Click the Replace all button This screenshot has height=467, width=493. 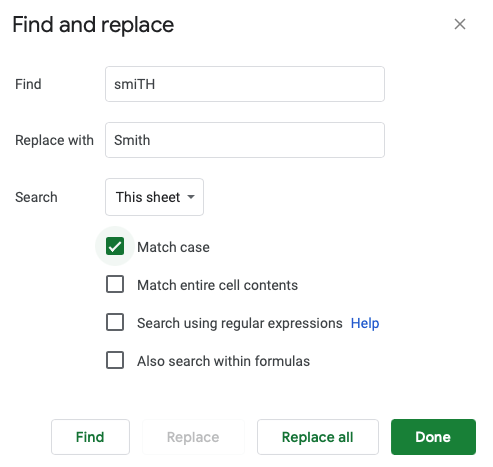pos(318,437)
